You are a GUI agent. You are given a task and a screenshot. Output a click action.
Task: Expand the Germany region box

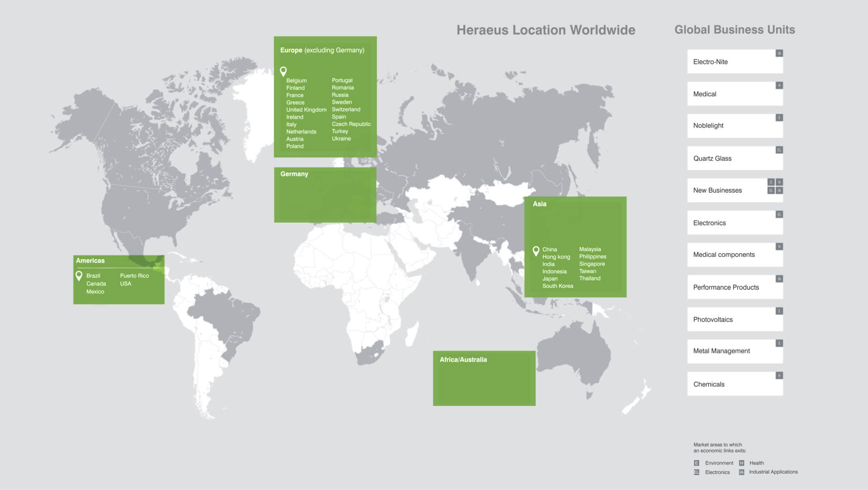click(325, 195)
